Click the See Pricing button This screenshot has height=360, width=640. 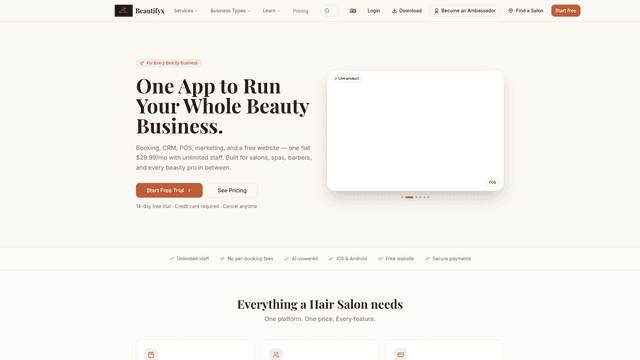(232, 190)
